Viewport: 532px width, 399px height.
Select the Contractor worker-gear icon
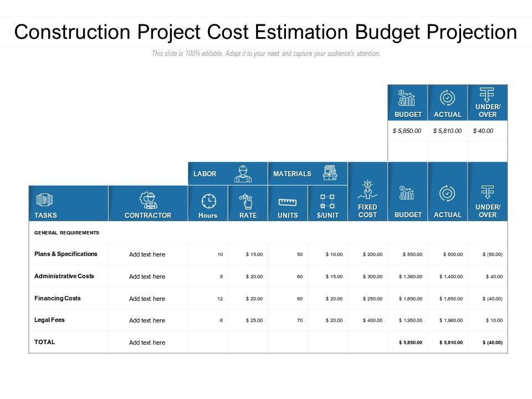[149, 200]
